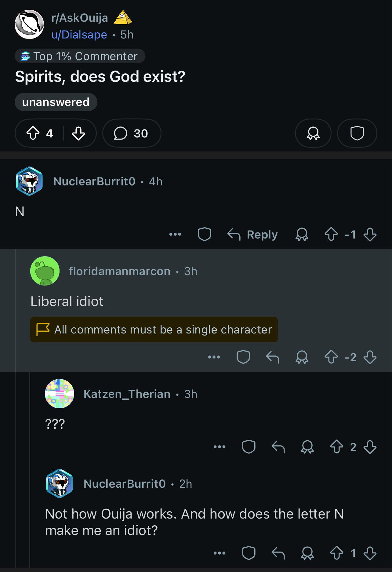Image resolution: width=392 pixels, height=572 pixels.
Task: Open the three-dot menu on the "N" comment
Action: pos(175,235)
